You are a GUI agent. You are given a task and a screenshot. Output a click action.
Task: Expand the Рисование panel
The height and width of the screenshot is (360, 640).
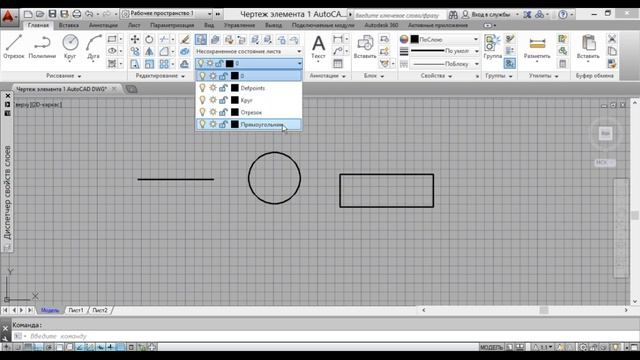click(63, 76)
